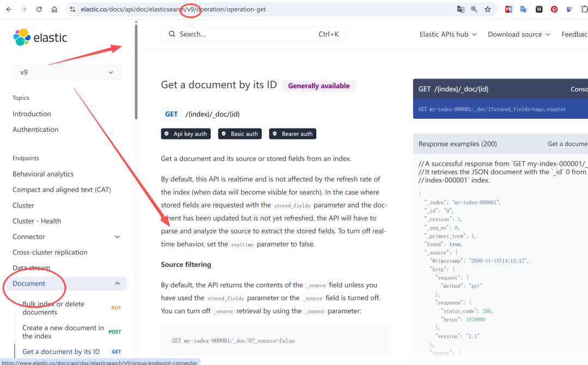The height and width of the screenshot is (365, 588).
Task: Open Get a document by its ID
Action: point(61,351)
